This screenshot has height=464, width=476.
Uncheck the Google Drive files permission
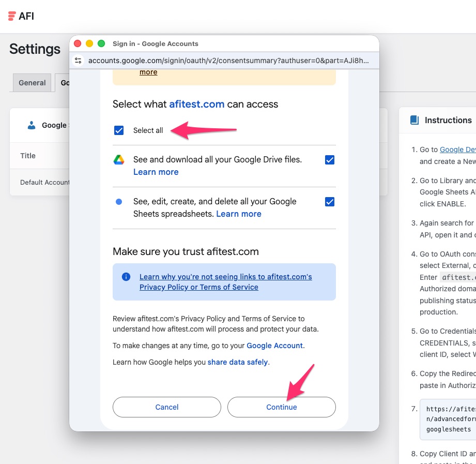click(329, 160)
